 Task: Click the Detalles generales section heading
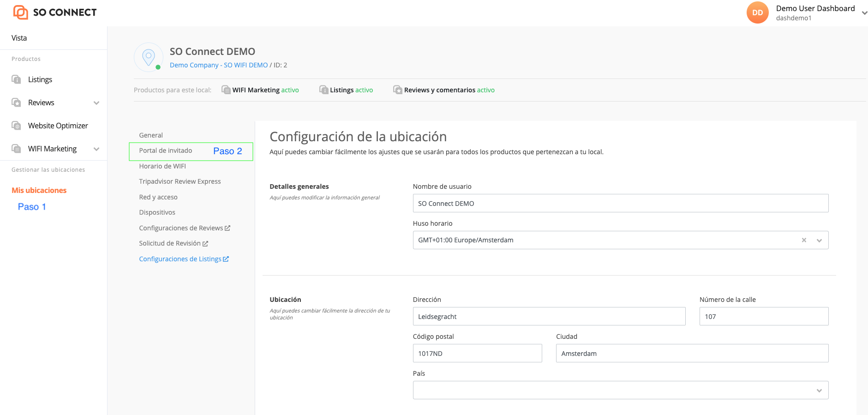pos(299,186)
